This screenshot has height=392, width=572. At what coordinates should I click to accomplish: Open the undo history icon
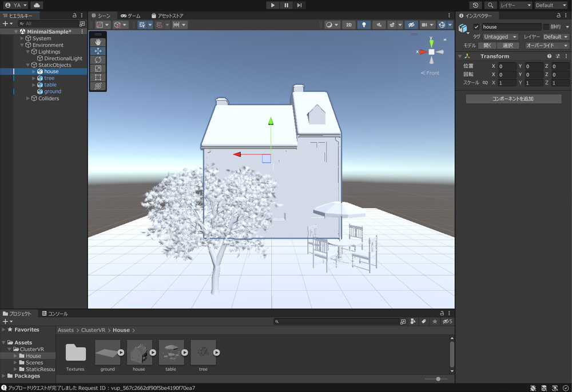[x=475, y=5]
